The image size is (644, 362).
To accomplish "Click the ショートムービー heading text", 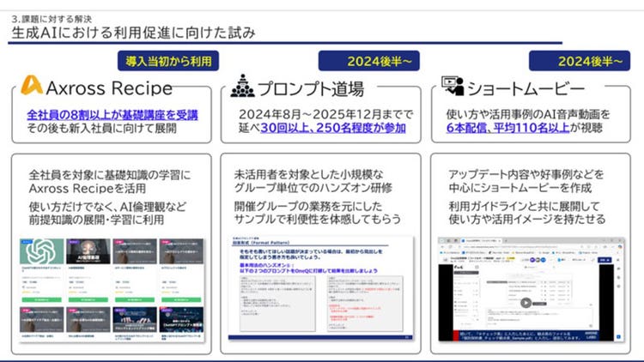I will coord(526,88).
